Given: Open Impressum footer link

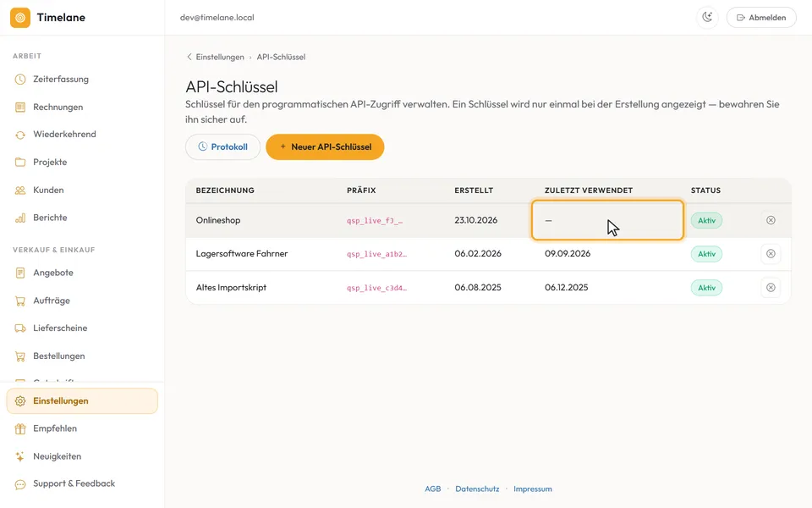Looking at the screenshot, I should pos(533,489).
